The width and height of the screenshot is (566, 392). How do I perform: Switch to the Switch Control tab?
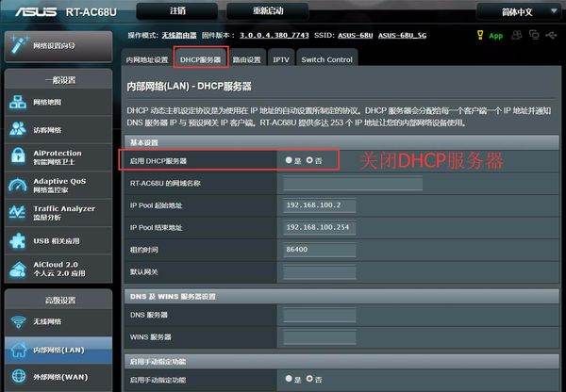pyautogui.click(x=326, y=59)
